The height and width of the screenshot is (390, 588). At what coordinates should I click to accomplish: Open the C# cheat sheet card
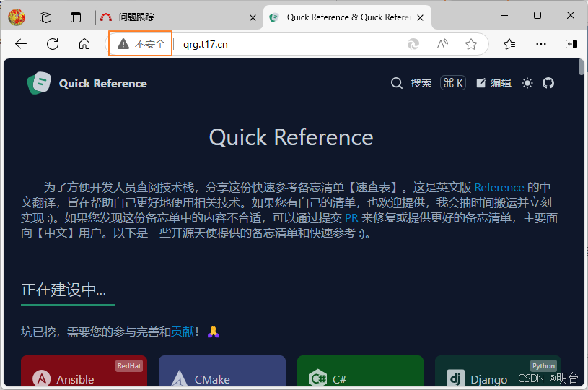click(360, 370)
